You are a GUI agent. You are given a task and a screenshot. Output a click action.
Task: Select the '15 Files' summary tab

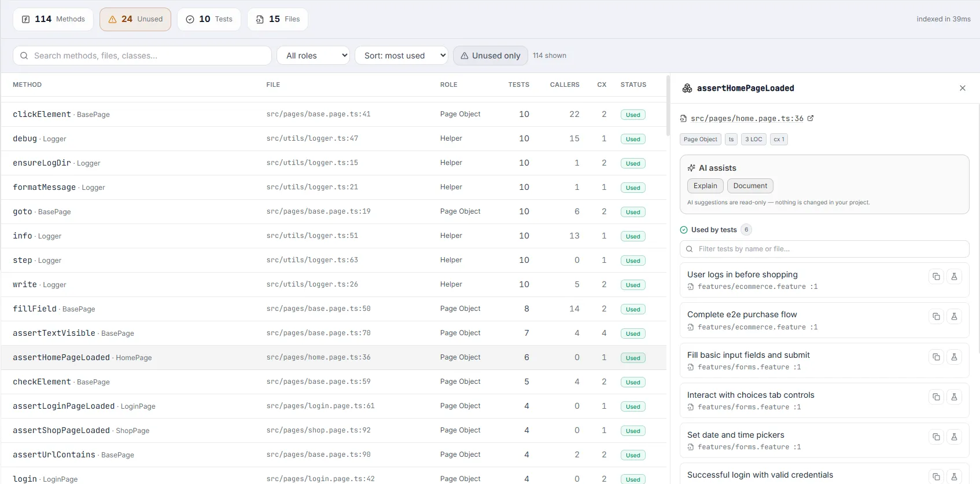point(278,19)
